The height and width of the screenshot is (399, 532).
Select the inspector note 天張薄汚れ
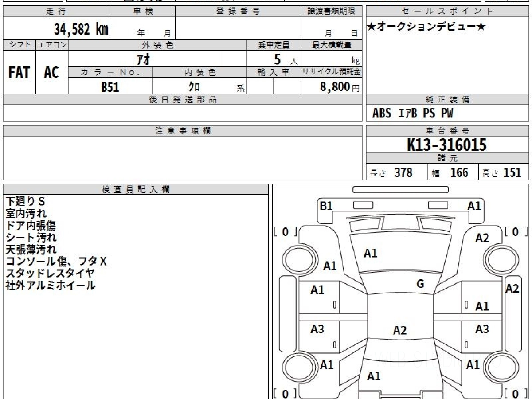[x=31, y=249]
